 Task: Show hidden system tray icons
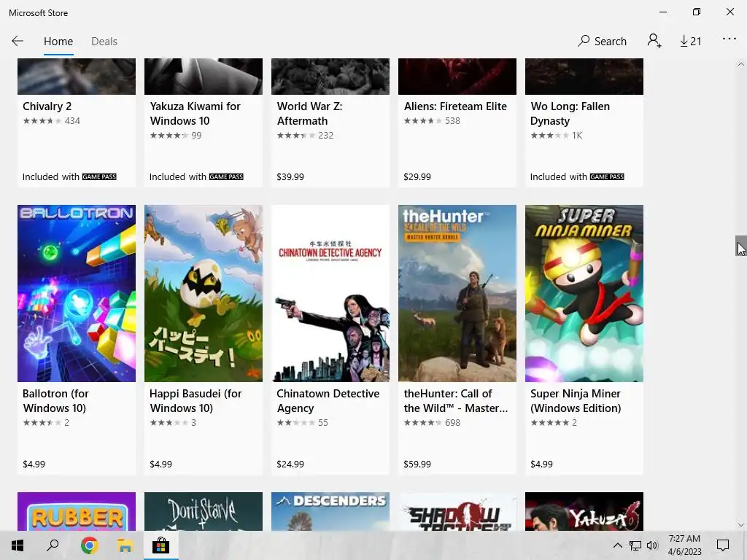coord(617,545)
